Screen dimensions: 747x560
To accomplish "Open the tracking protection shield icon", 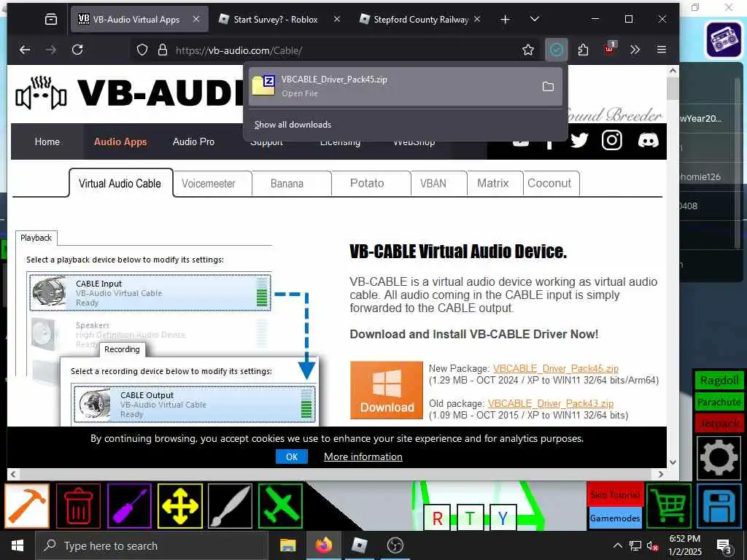I will coord(142,50).
